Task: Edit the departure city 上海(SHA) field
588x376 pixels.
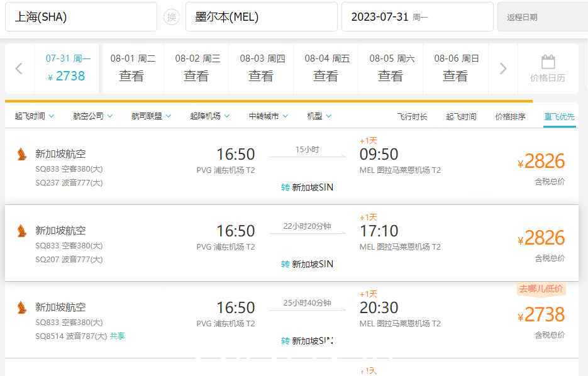Action: coord(81,17)
